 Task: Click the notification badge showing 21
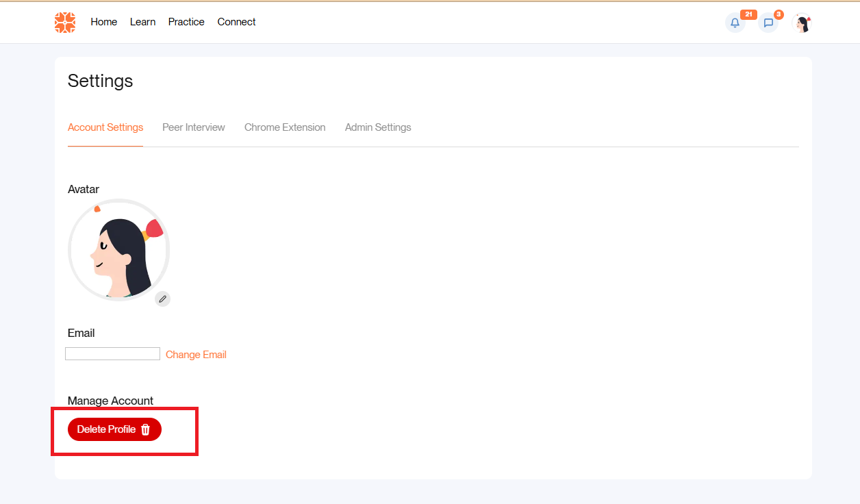[x=748, y=14]
